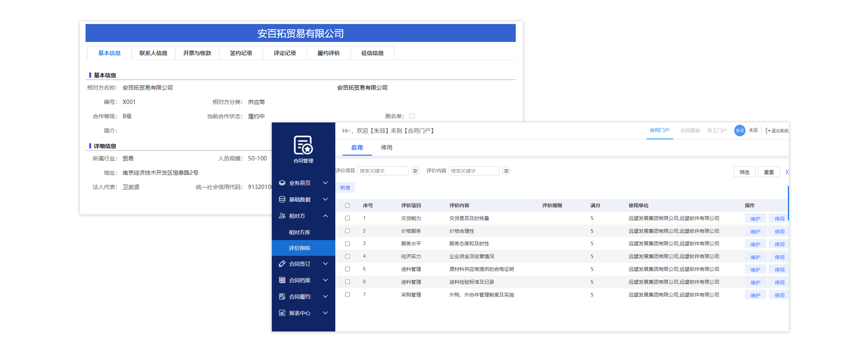The height and width of the screenshot is (353, 868).
Task: Select the checkbox for row 交货能力
Action: (347, 218)
